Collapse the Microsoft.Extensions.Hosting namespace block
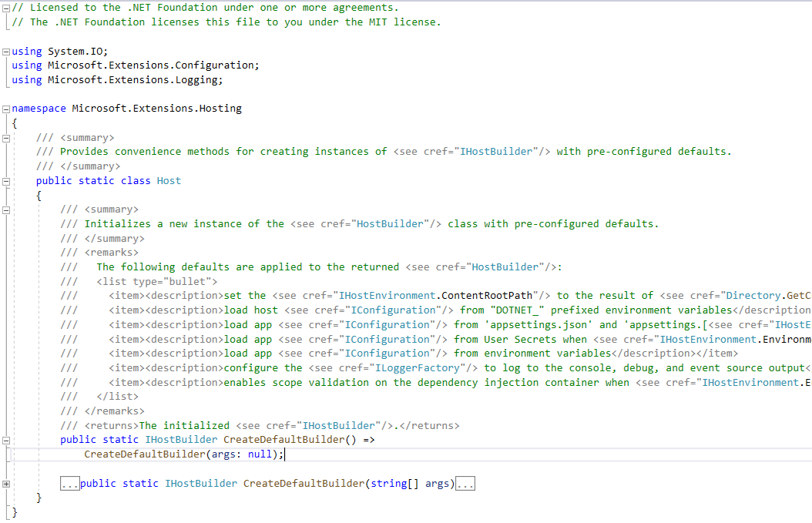The width and height of the screenshot is (812, 523). 5,108
